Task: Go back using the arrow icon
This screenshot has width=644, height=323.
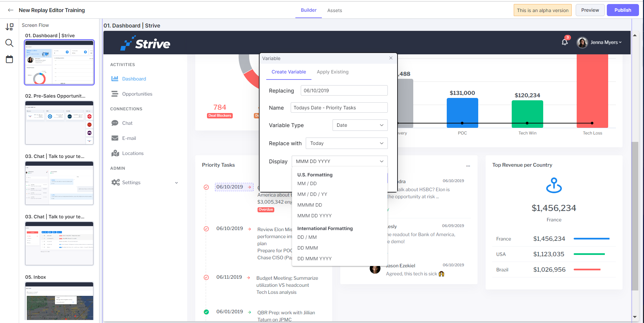Action: pyautogui.click(x=11, y=10)
